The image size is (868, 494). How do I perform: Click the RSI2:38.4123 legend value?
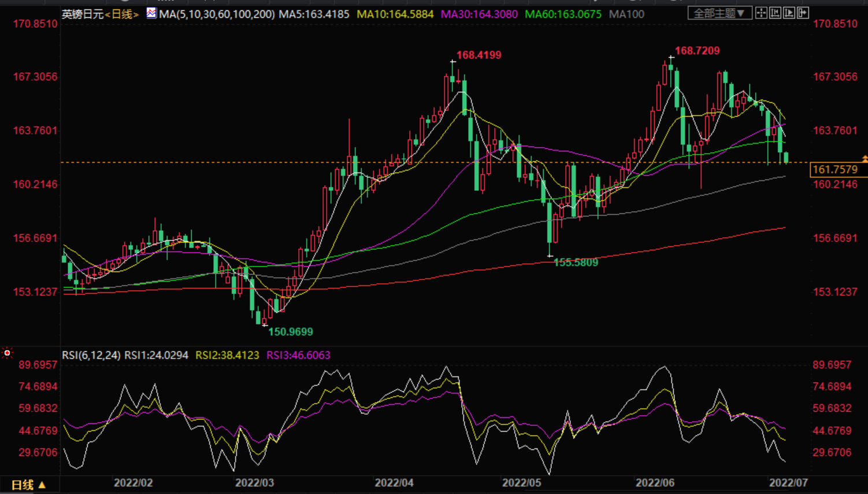227,355
